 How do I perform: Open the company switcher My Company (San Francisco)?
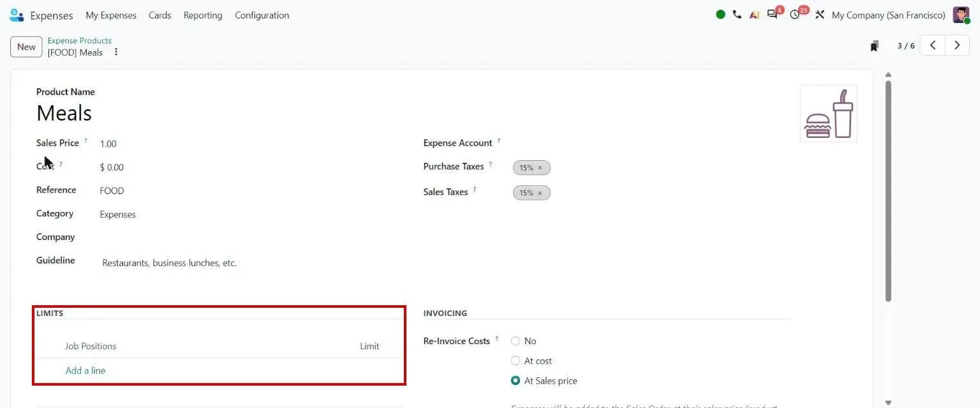click(888, 15)
